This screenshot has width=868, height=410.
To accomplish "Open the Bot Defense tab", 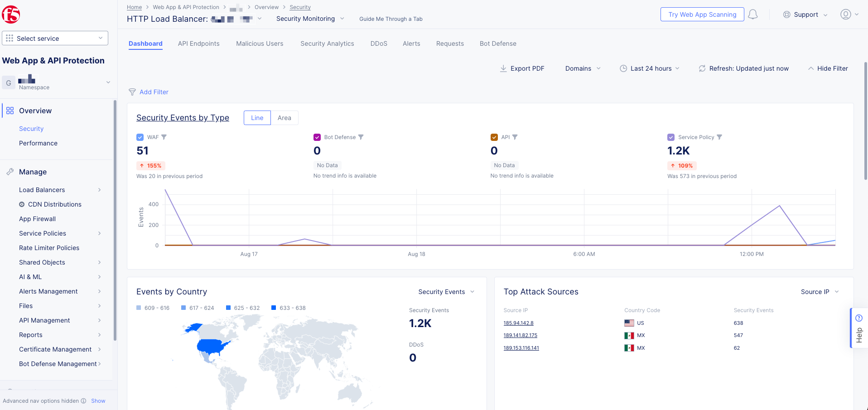I will click(498, 43).
